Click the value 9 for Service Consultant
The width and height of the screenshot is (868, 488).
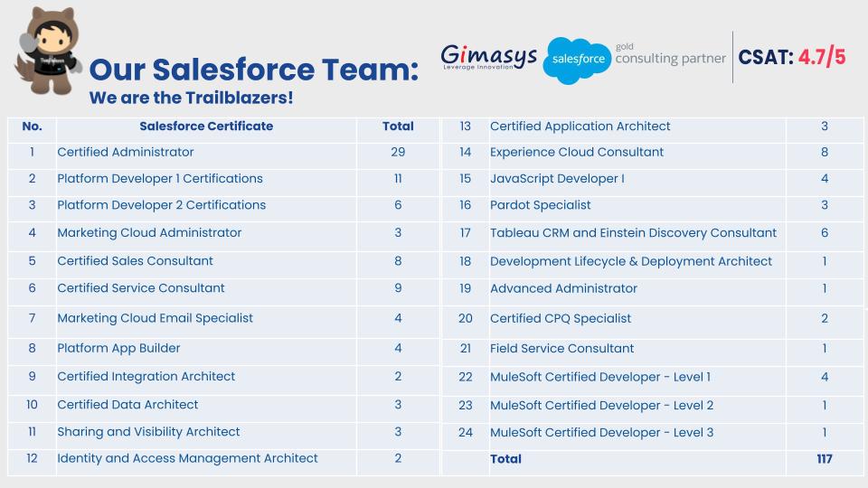point(398,288)
